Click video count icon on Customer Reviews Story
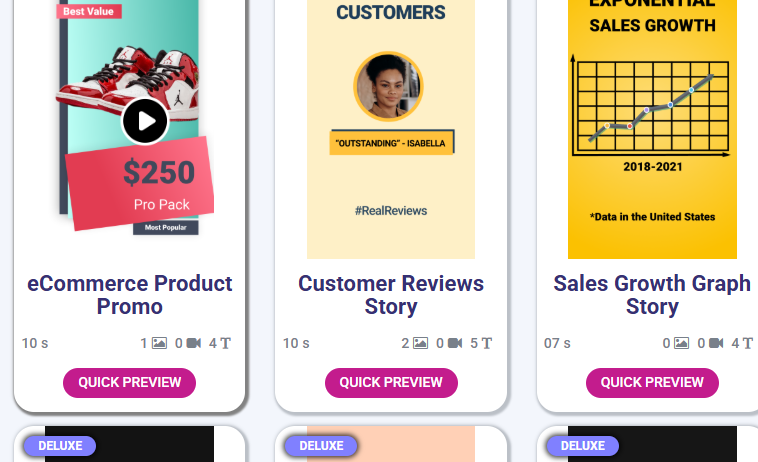Viewport: 758px width, 462px height. point(455,343)
